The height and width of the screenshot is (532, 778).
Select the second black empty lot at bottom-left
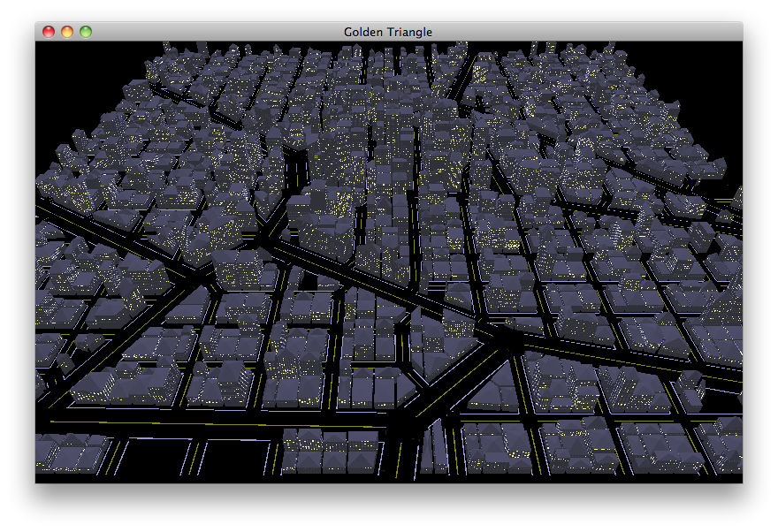(x=152, y=455)
